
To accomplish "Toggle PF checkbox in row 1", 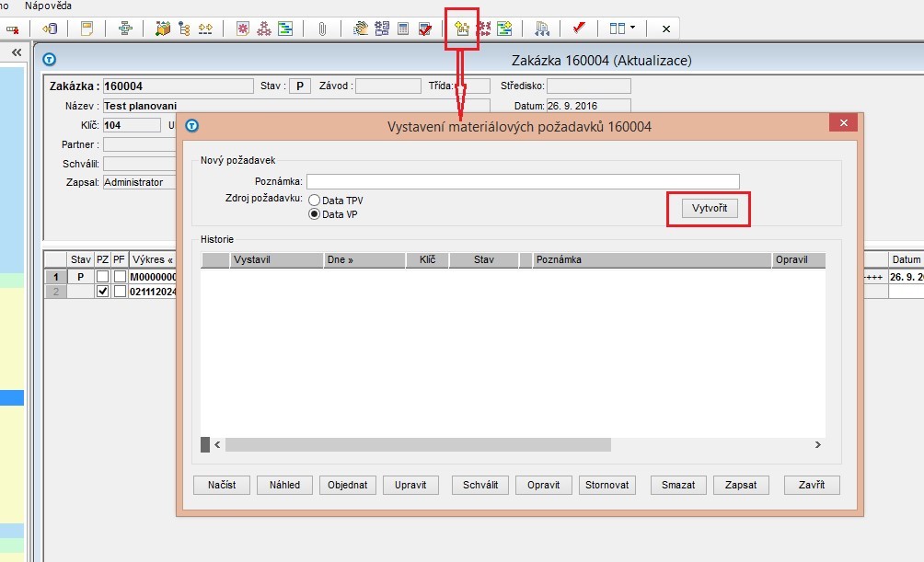I will (120, 276).
